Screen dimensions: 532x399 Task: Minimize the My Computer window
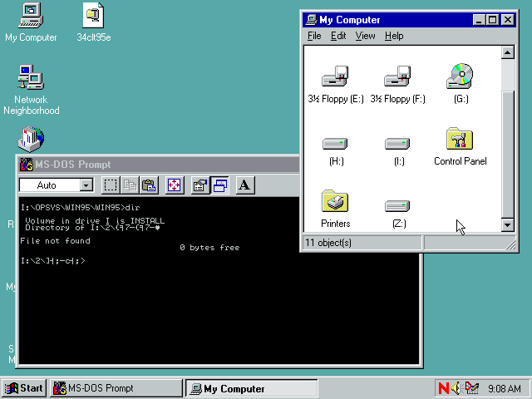point(479,20)
